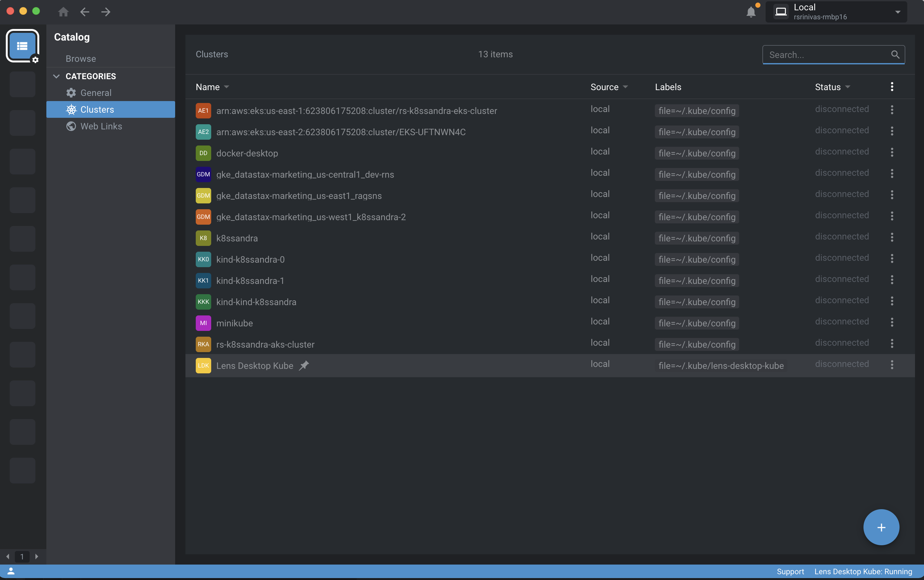Unpin Lens Desktop Kube using pin icon

[x=304, y=365]
